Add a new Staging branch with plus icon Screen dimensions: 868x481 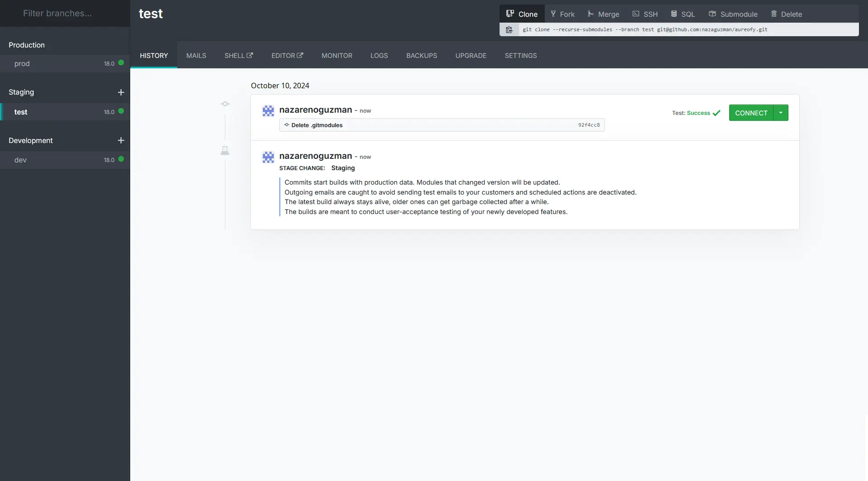tap(121, 92)
